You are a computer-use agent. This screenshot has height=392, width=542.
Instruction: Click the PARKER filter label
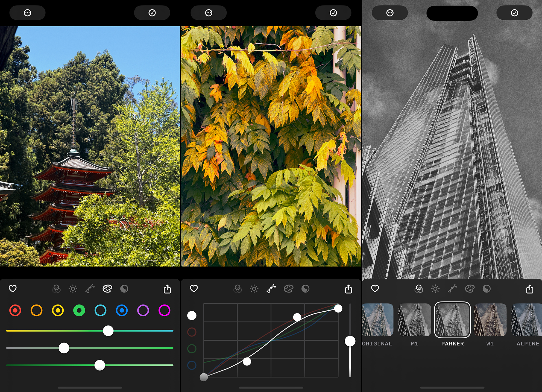pos(453,344)
